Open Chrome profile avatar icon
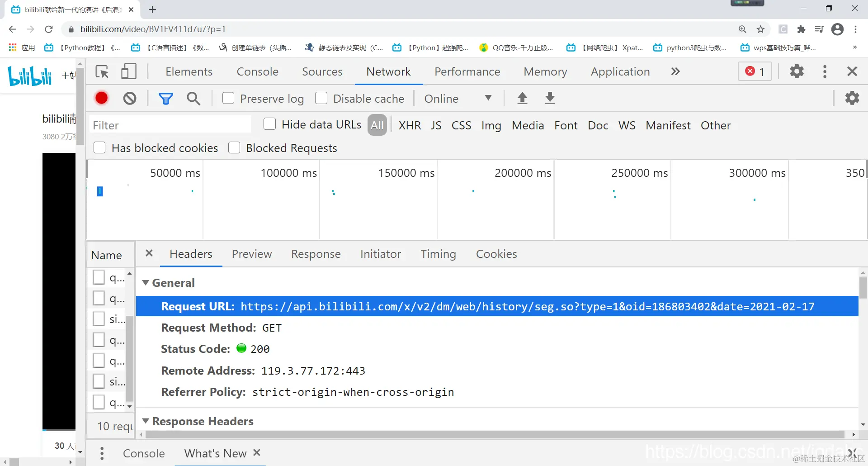Image resolution: width=868 pixels, height=466 pixels. click(838, 29)
